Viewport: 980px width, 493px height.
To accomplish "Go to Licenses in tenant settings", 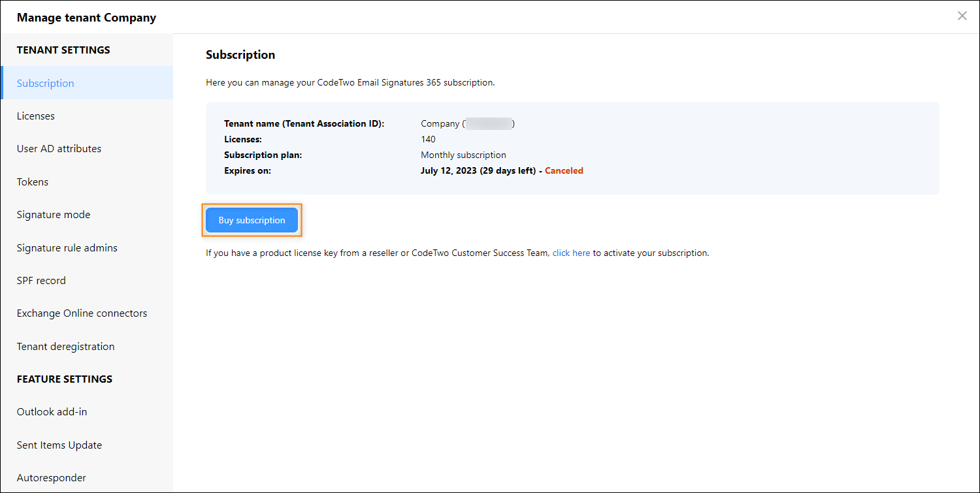I will [x=87, y=116].
